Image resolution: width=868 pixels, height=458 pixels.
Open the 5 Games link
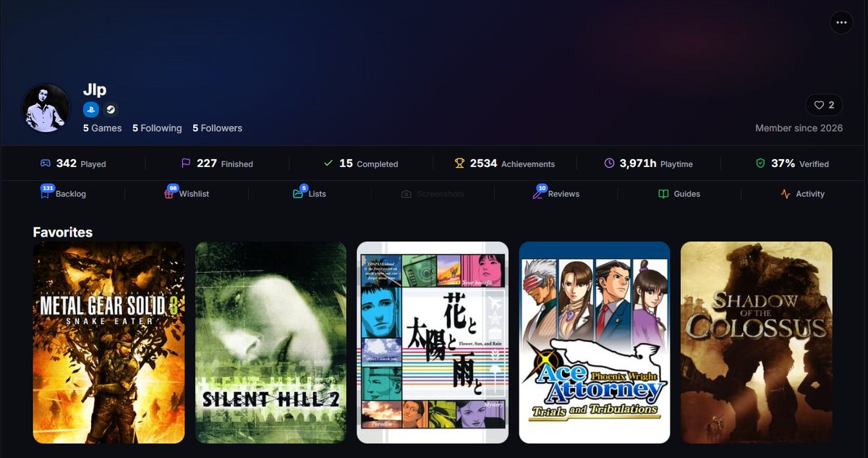coord(103,128)
